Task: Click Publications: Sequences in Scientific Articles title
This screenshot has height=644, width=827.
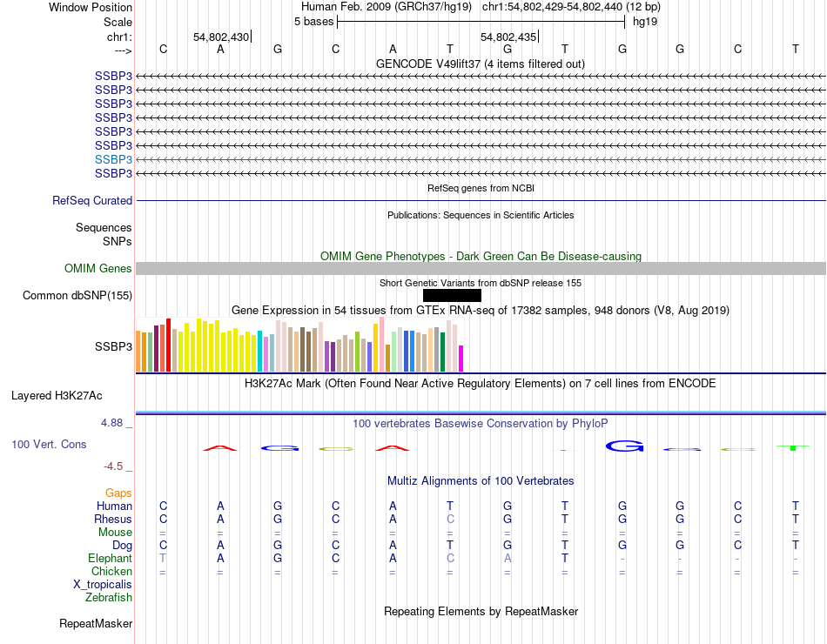Action: (481, 215)
